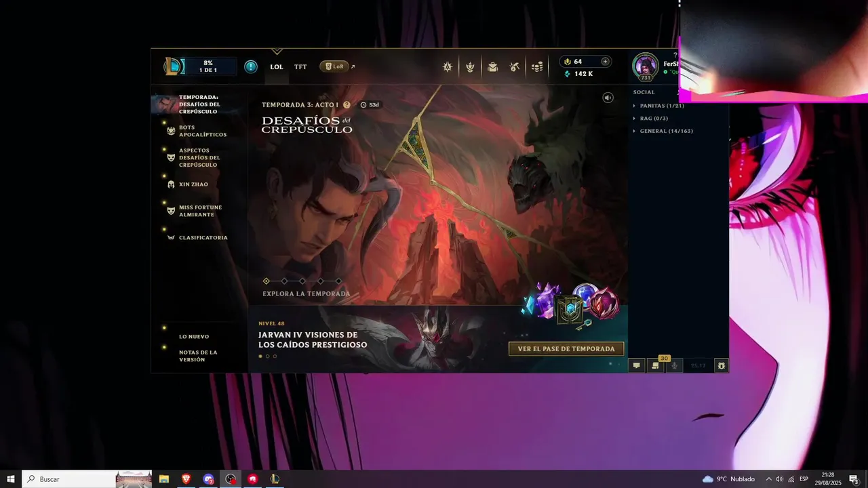
Task: Click the microphone voice icon
Action: pyautogui.click(x=674, y=365)
